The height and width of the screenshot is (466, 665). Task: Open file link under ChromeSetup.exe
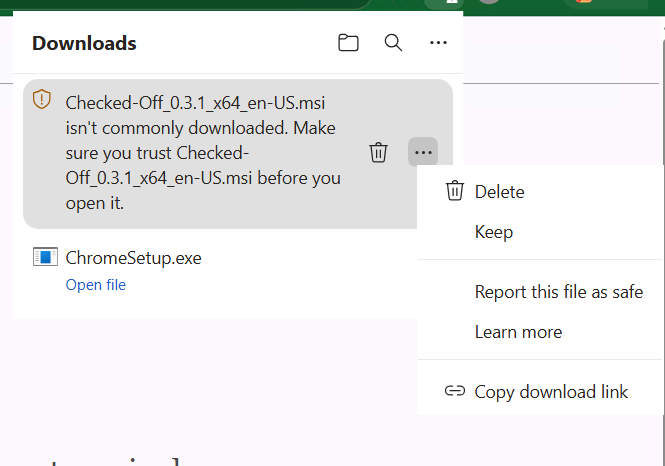click(96, 285)
